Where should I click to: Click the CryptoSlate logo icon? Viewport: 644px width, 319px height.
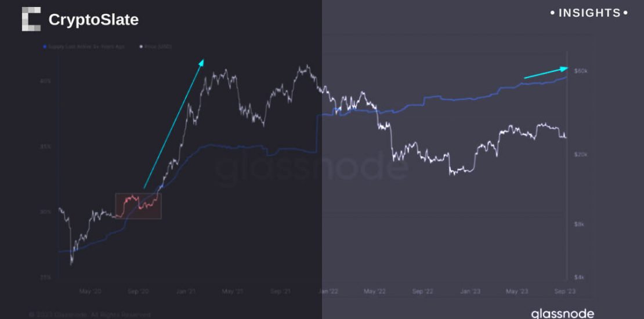coord(31,19)
